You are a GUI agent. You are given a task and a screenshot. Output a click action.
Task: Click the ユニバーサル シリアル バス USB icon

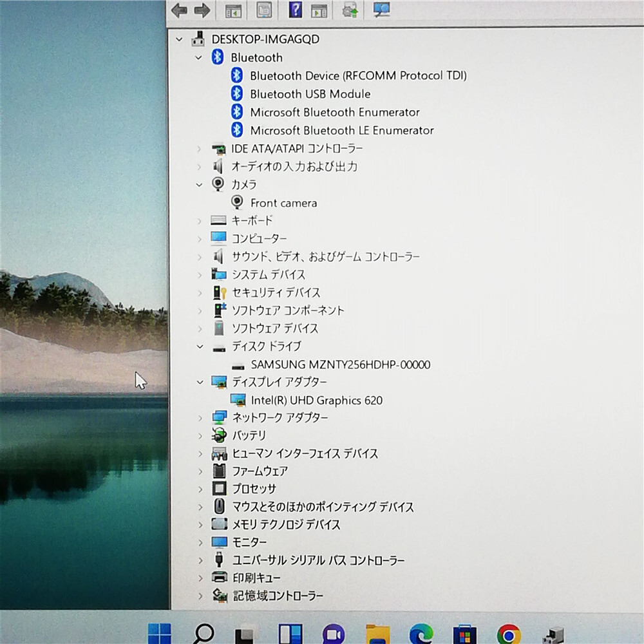click(x=220, y=560)
